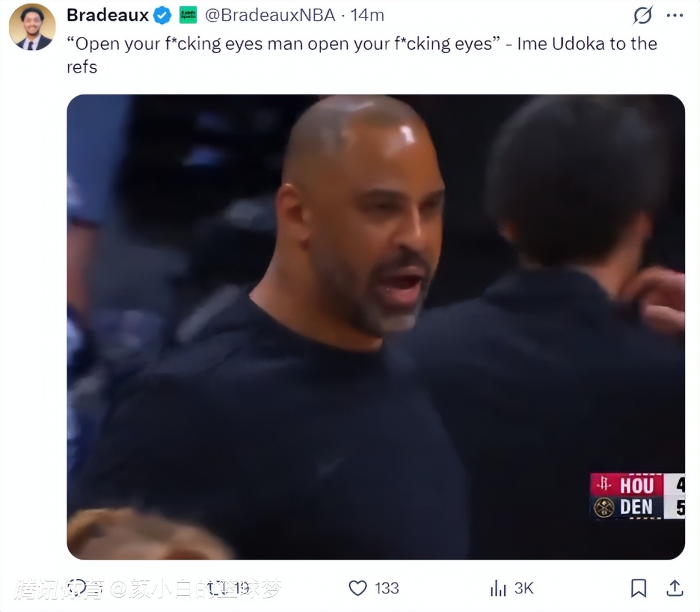Bookmark this post

[x=638, y=588]
